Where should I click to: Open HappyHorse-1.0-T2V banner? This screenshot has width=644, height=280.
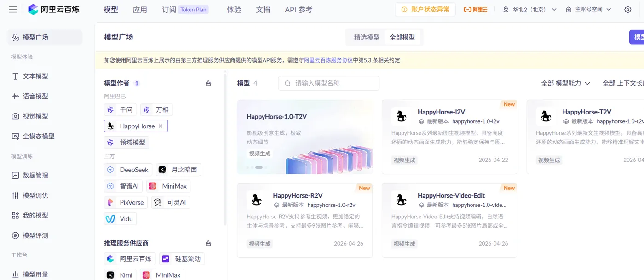305,137
